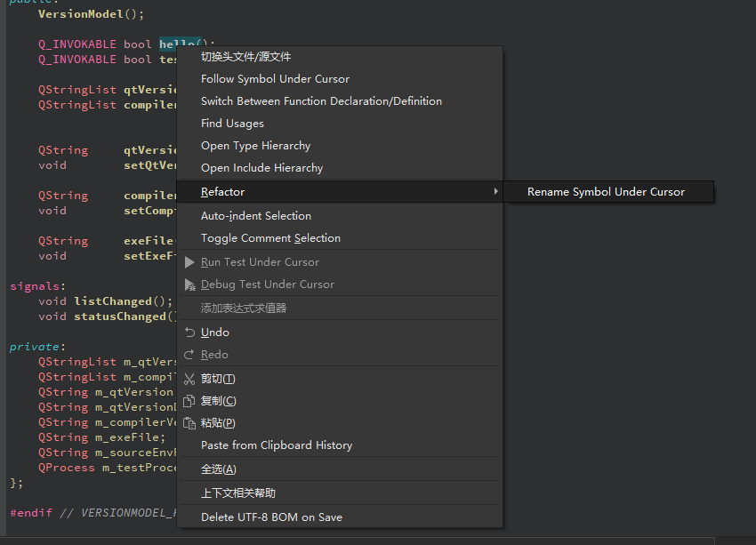Open 上下文相关帮助 context help
The image size is (756, 545).
[340, 493]
